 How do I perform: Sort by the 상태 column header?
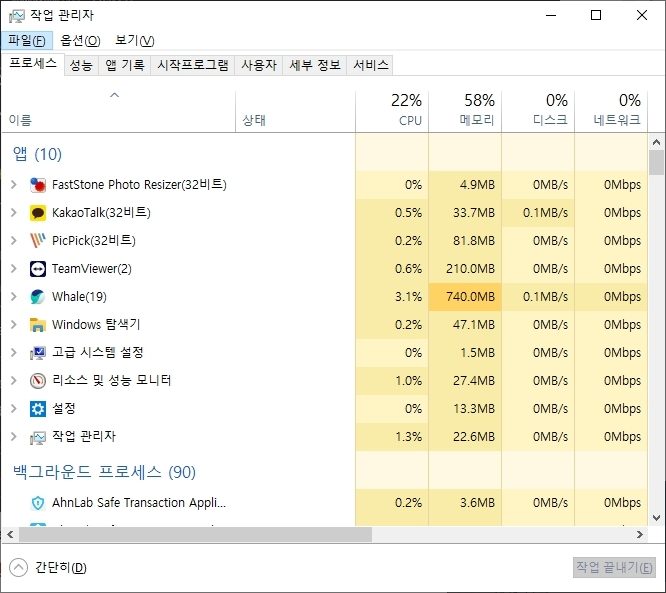point(296,111)
